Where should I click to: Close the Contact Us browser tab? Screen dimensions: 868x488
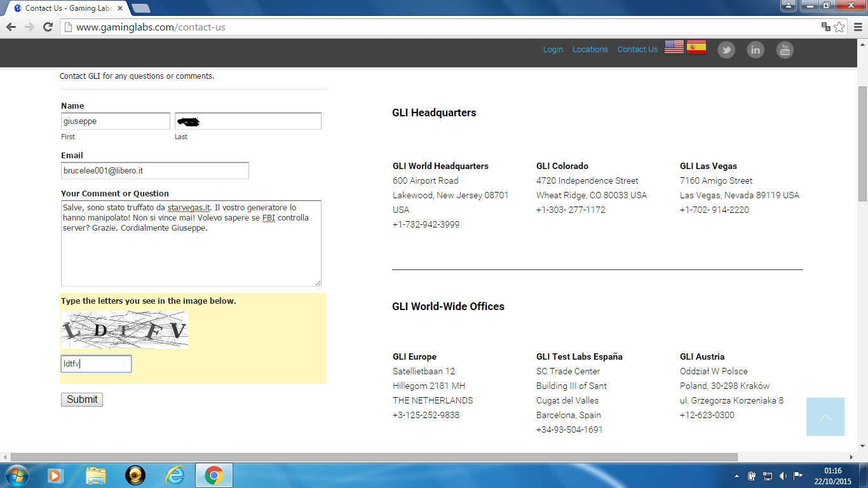[120, 8]
